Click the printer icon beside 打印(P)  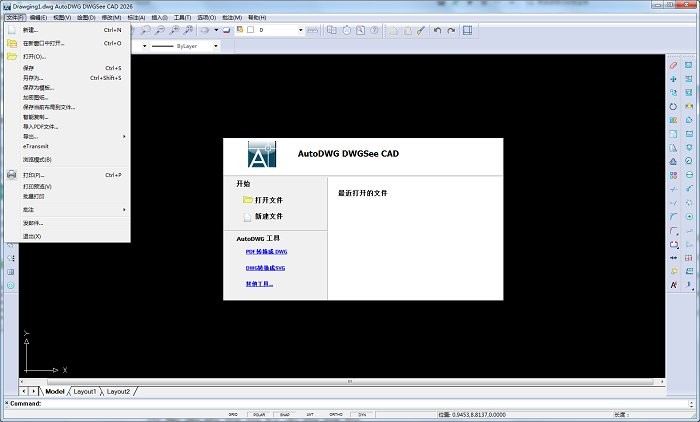pos(12,175)
